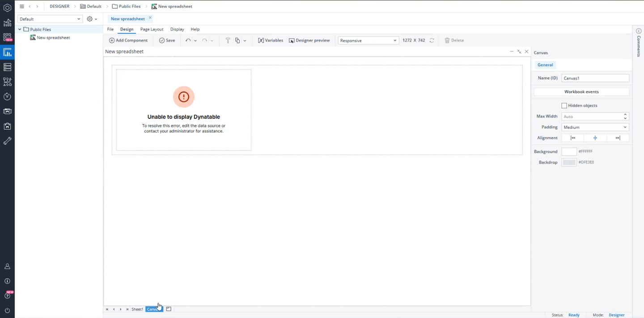The width and height of the screenshot is (644, 318).
Task: Open the Page Layout menu
Action: point(152,29)
